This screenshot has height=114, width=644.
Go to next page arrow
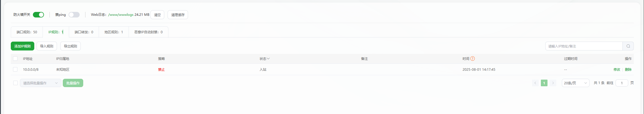tap(553, 83)
